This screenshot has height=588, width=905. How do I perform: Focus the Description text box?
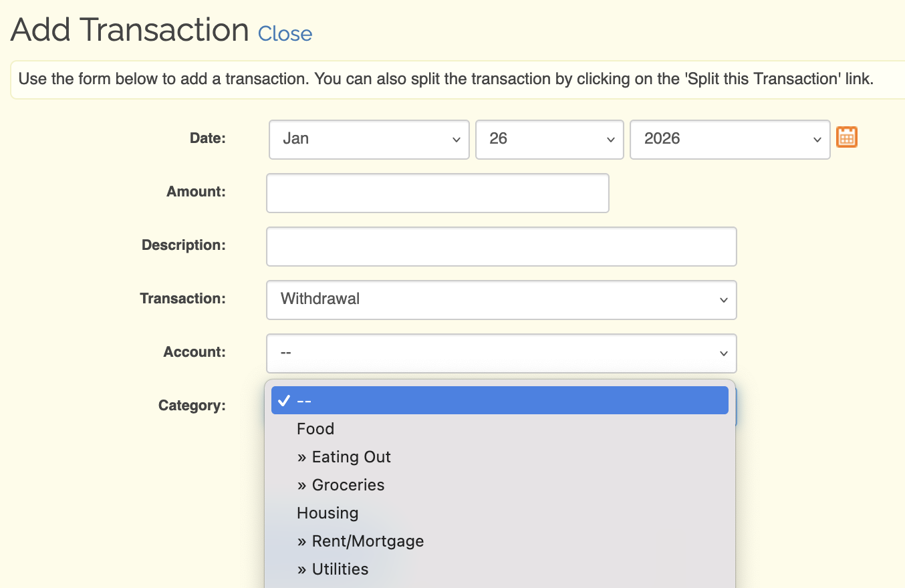(501, 247)
